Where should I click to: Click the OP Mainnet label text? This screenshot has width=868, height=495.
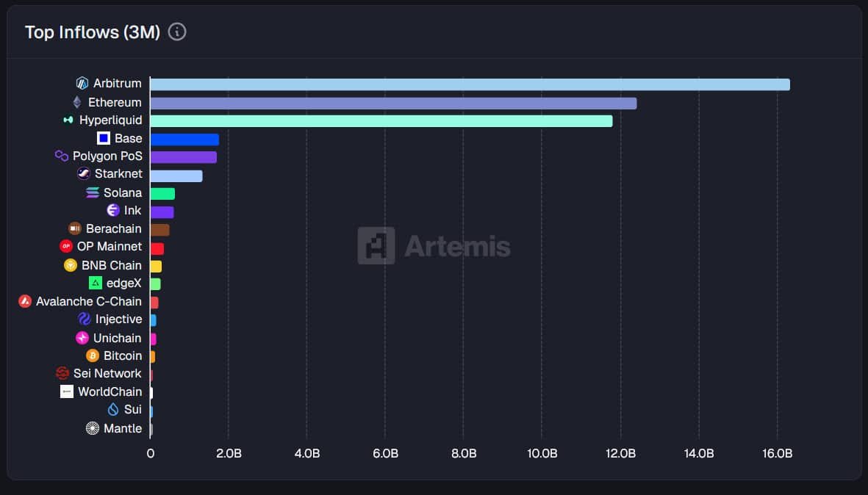click(110, 247)
